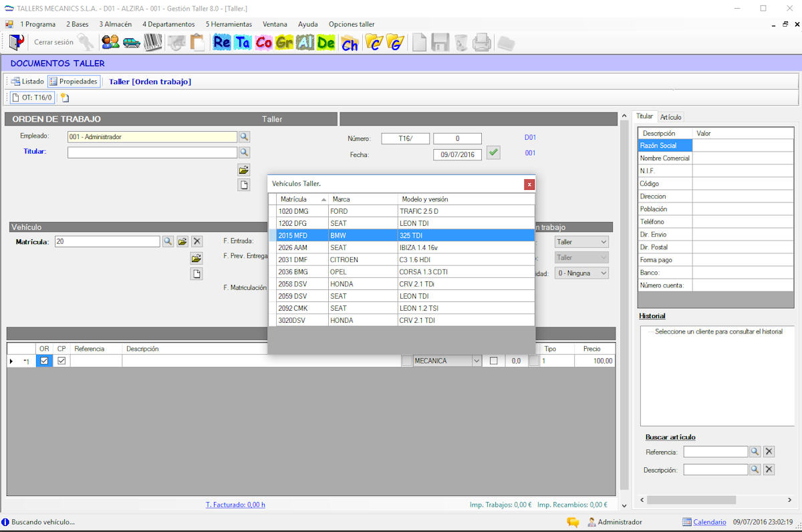Screen dimensions: 802x532
Task: Click the pink 'Co' toolbar icon
Action: pyautogui.click(x=264, y=42)
